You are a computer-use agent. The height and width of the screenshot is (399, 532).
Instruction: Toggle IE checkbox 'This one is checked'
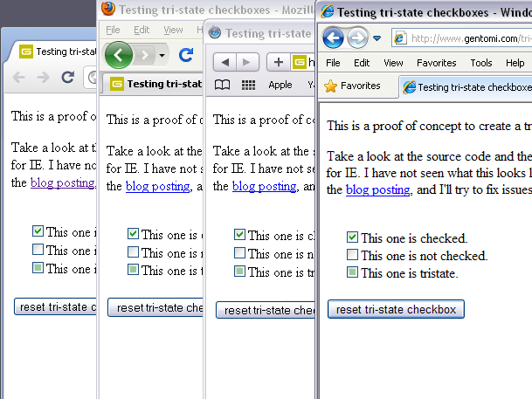[352, 237]
